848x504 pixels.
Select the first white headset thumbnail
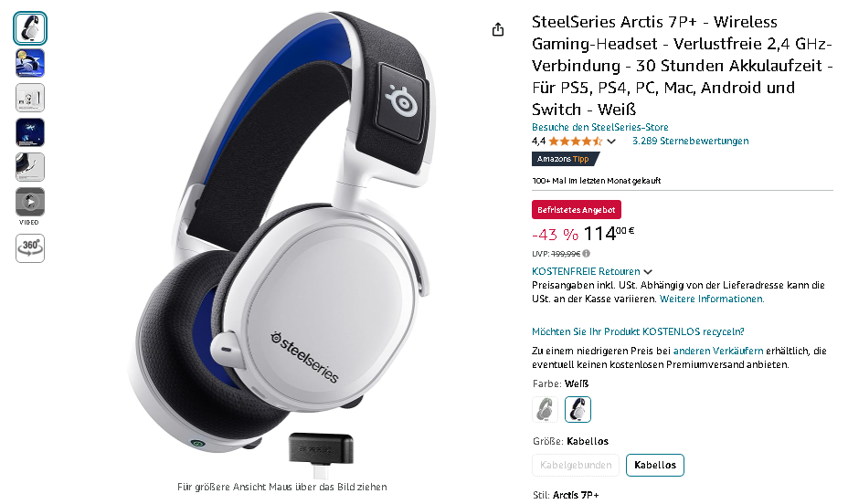point(30,28)
